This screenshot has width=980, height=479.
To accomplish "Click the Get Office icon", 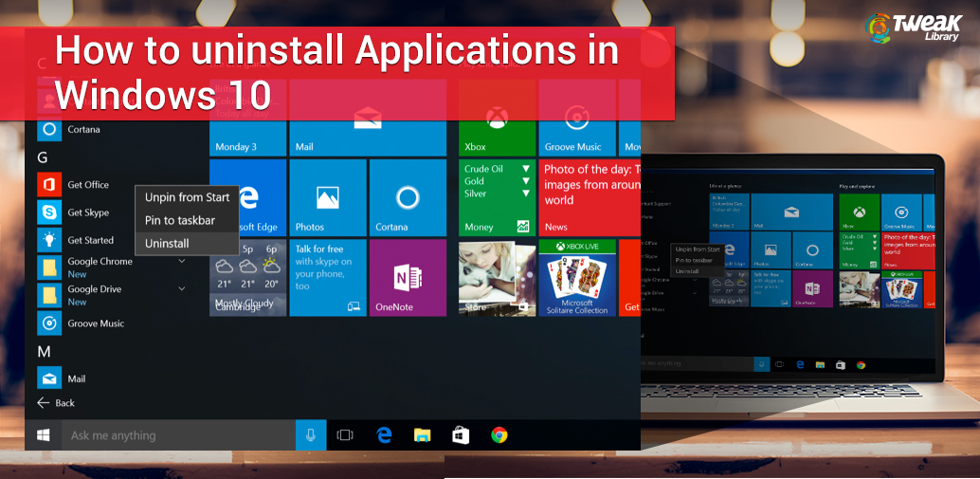I will (49, 184).
